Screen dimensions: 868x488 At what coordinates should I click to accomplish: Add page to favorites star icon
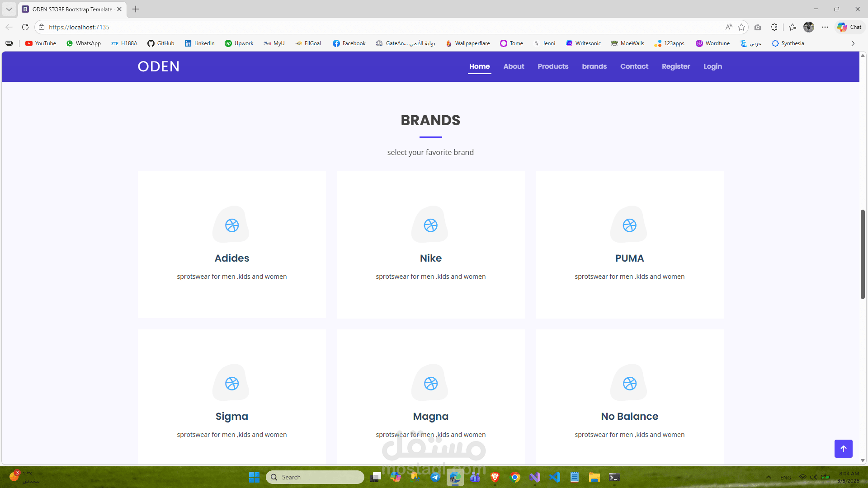pos(741,27)
